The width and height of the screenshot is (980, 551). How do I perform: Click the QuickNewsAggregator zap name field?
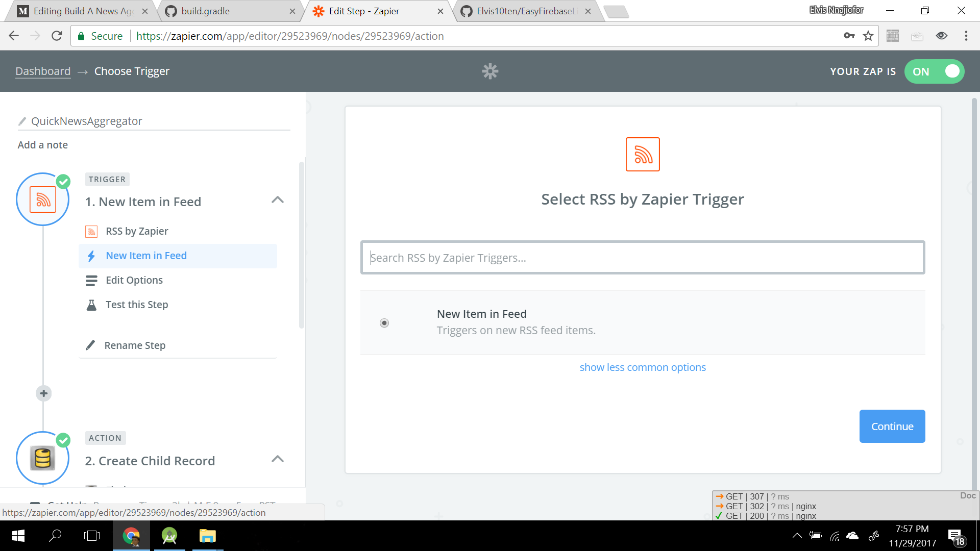[154, 121]
